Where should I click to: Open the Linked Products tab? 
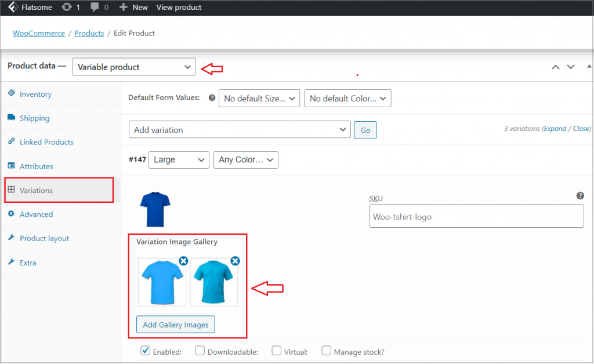tap(61, 142)
